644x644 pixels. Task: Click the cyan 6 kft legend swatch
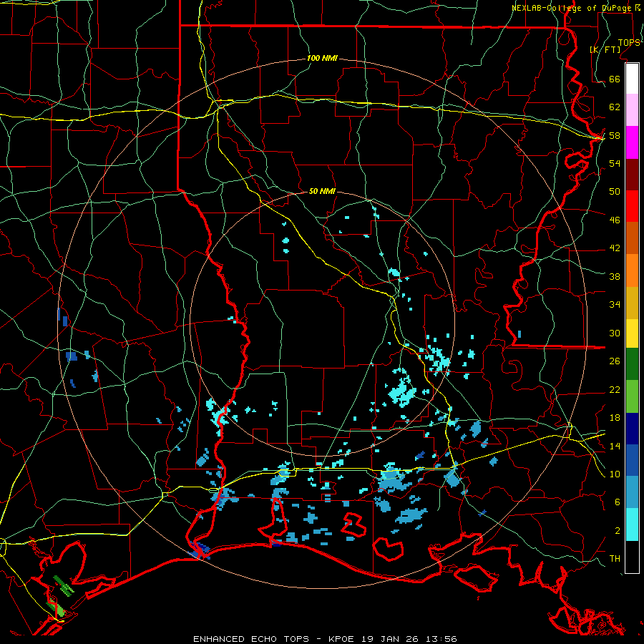[x=632, y=525]
